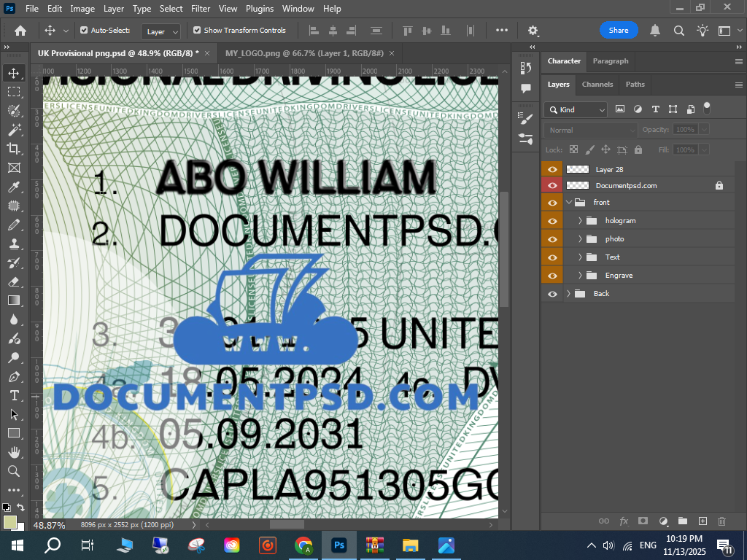Select the Eyedropper tool
The width and height of the screenshot is (747, 560).
tap(14, 187)
